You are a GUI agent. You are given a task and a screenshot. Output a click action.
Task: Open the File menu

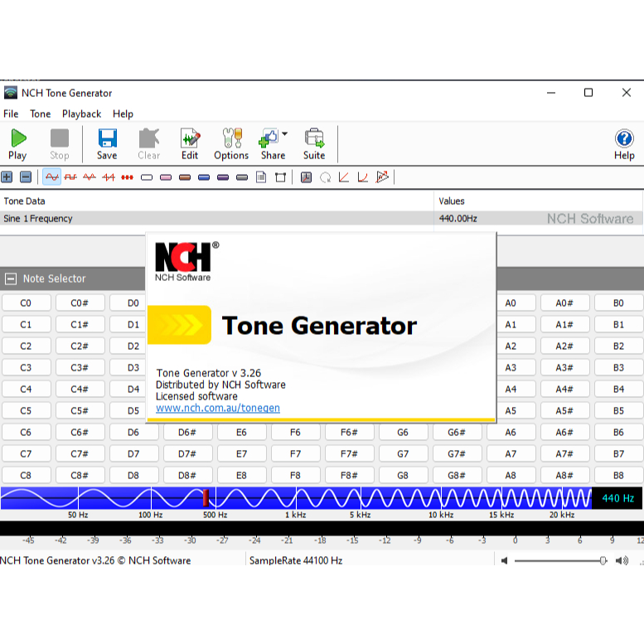point(11,114)
